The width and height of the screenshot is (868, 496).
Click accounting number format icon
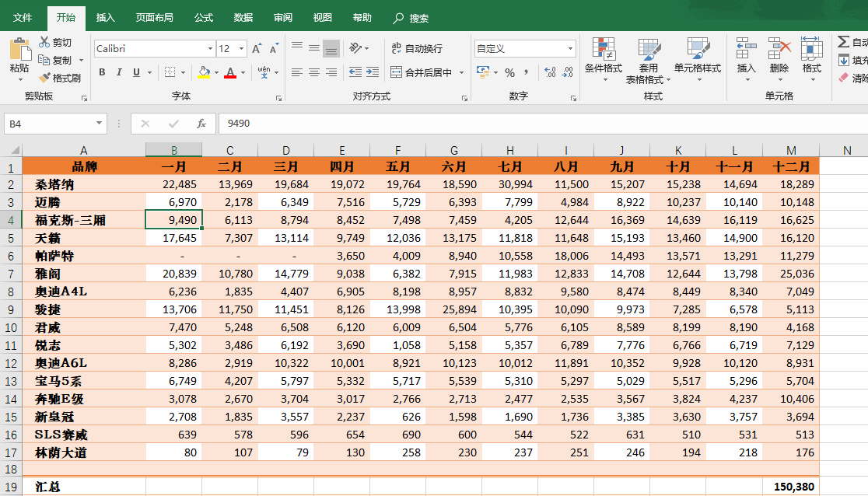pos(483,72)
